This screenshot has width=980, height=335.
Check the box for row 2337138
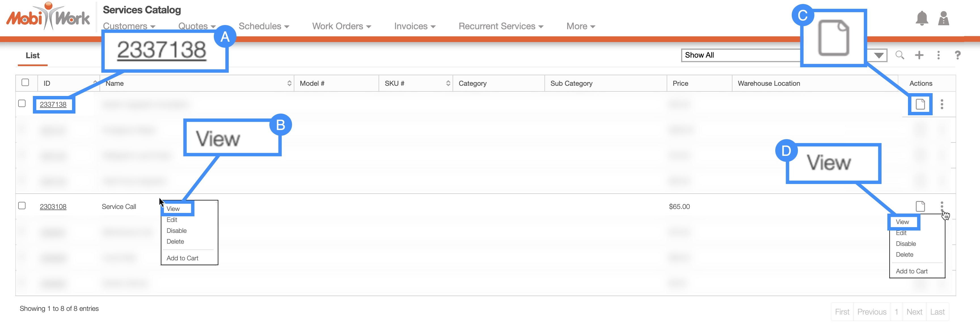tap(22, 104)
